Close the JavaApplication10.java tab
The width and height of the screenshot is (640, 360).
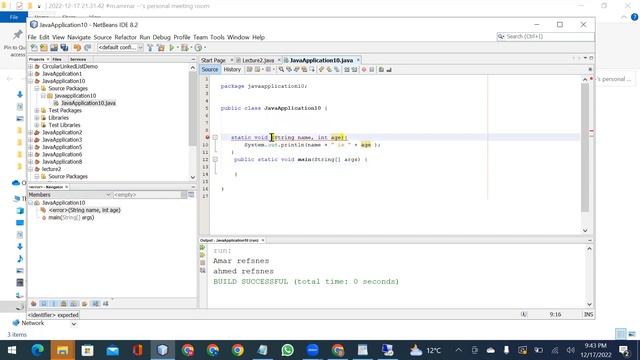pyautogui.click(x=358, y=60)
